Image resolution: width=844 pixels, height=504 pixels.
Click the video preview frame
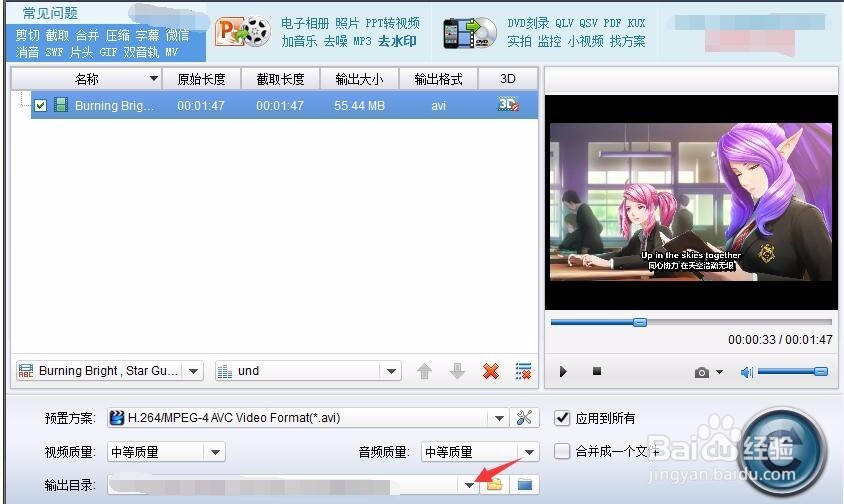(691, 202)
